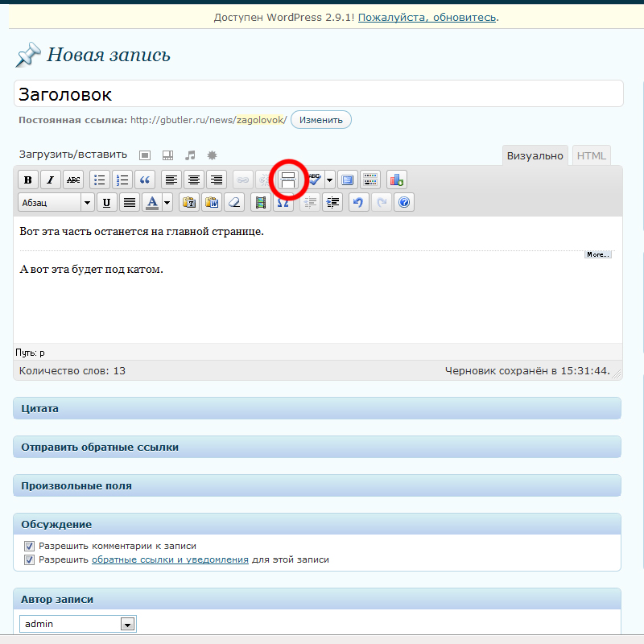Click the add music media icon
Image resolution: width=644 pixels, height=644 pixels.
pyautogui.click(x=190, y=155)
